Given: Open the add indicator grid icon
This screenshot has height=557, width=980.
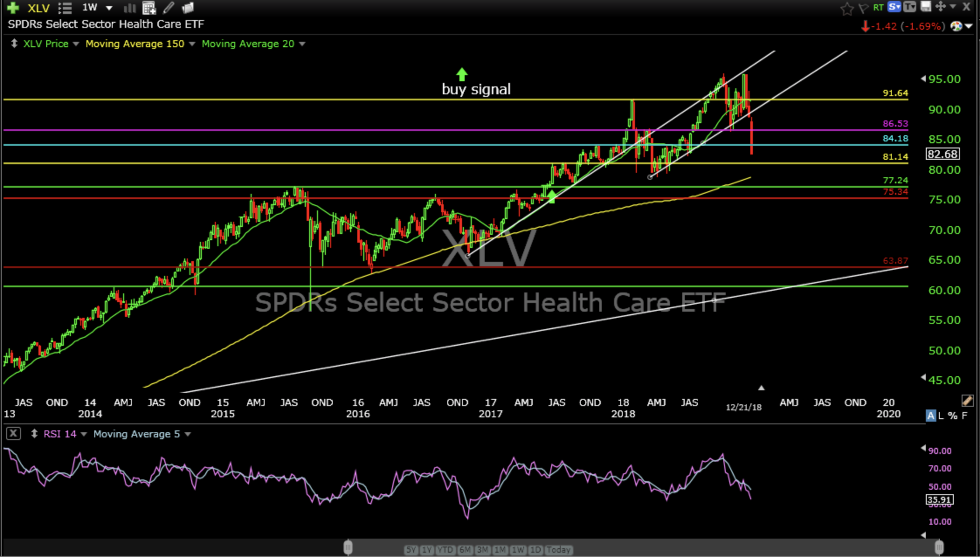Looking at the screenshot, I should pos(149,8).
